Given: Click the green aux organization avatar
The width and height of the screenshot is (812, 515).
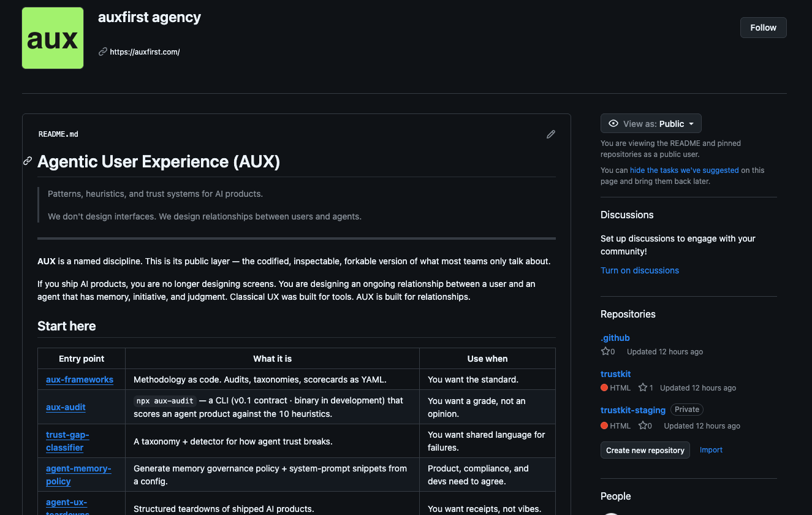Looking at the screenshot, I should tap(53, 38).
